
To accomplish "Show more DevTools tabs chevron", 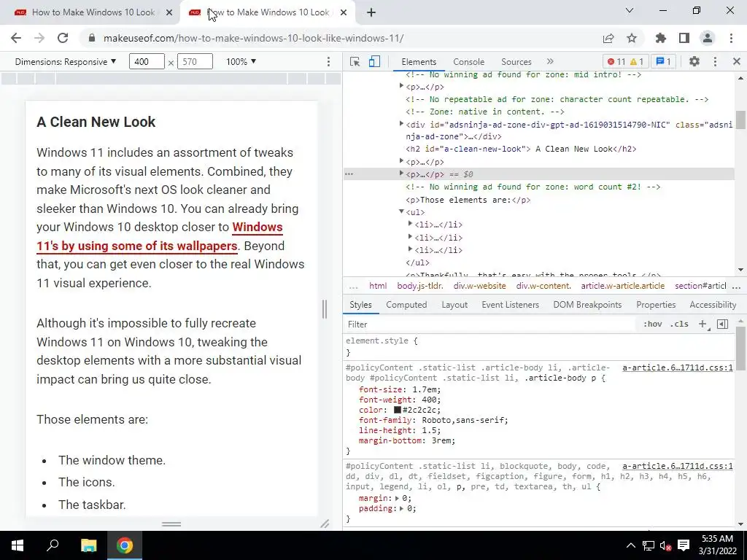I will (x=550, y=61).
